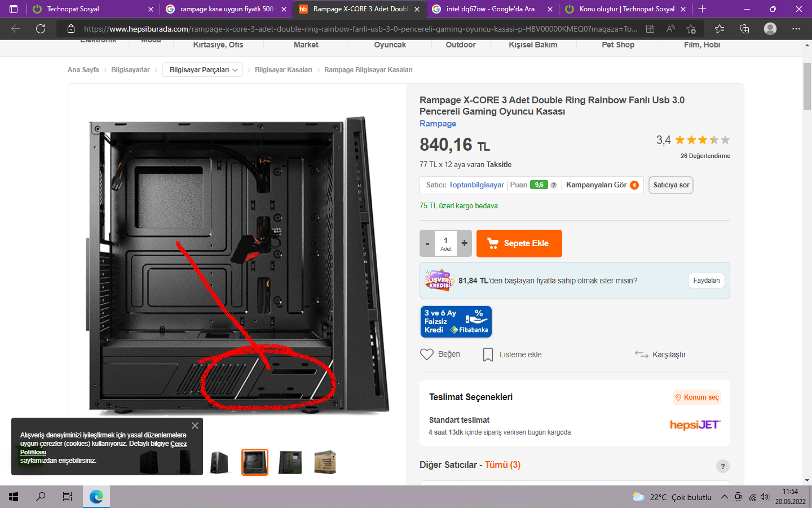Open the tab actions menu
The image size is (812, 508).
(14, 9)
